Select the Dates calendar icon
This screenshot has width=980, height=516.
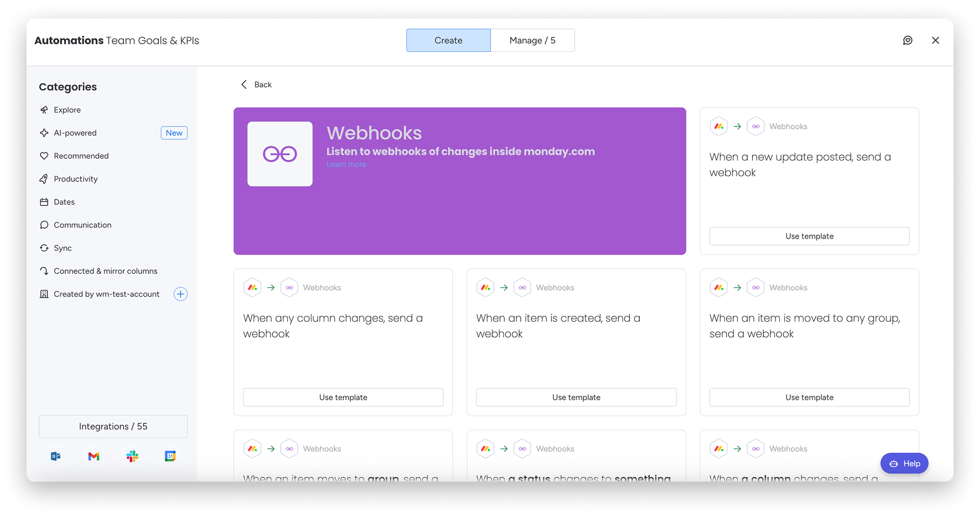[x=44, y=202]
